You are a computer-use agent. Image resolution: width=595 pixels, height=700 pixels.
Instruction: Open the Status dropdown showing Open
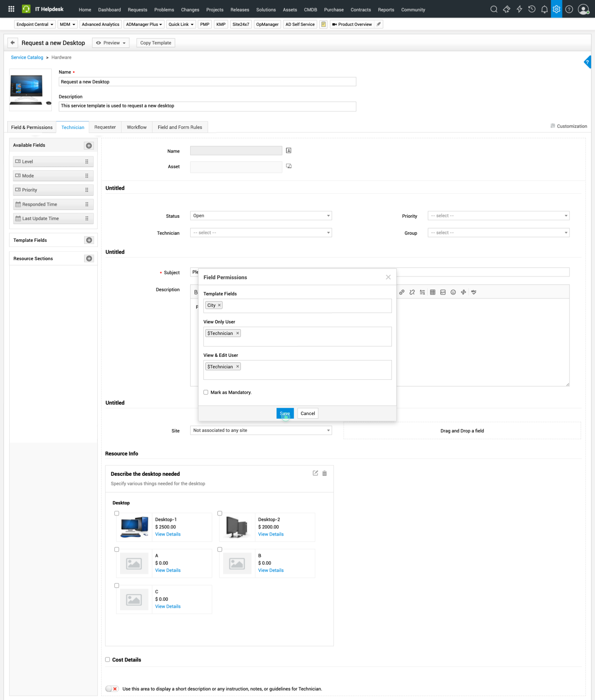pos(261,216)
